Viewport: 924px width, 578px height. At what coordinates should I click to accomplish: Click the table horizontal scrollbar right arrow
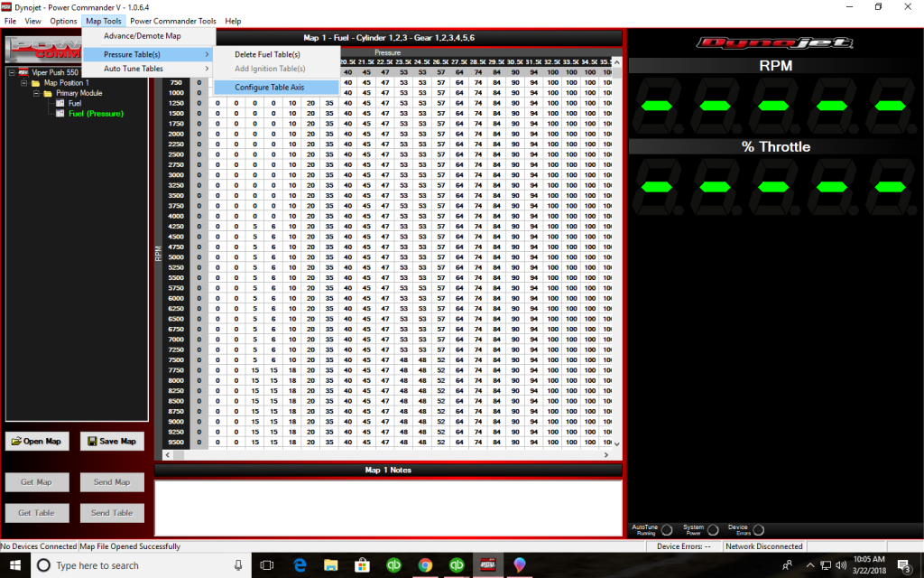click(605, 455)
